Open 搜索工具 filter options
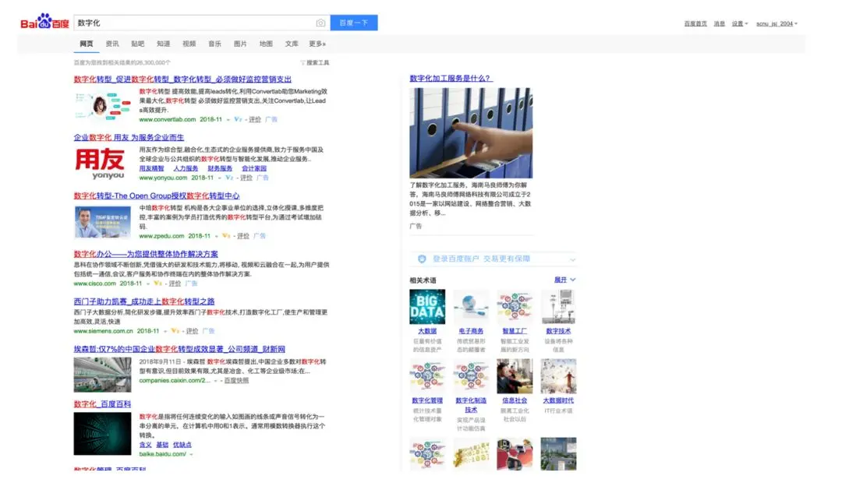The height and width of the screenshot is (504, 842). [x=315, y=63]
